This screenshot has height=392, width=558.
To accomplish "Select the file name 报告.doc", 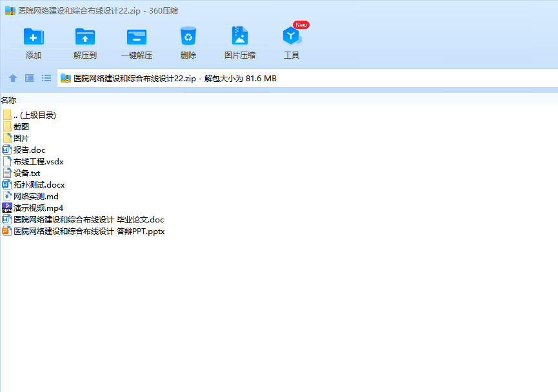I will pos(30,150).
